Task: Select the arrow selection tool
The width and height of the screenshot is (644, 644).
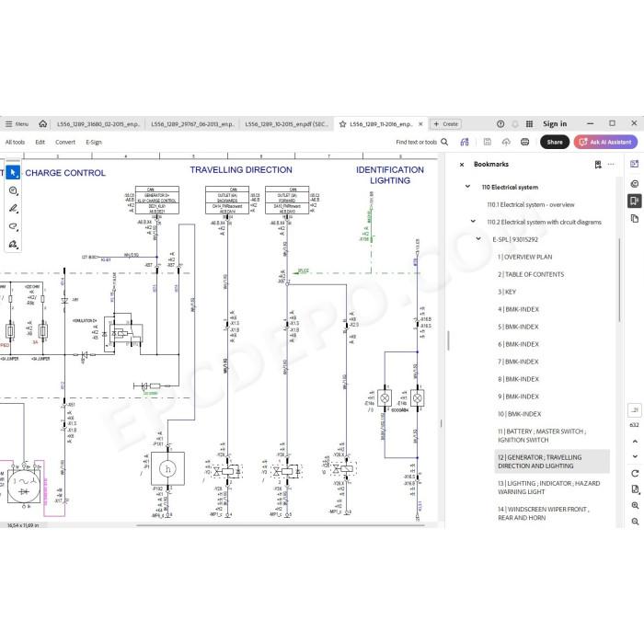Action: 13,173
